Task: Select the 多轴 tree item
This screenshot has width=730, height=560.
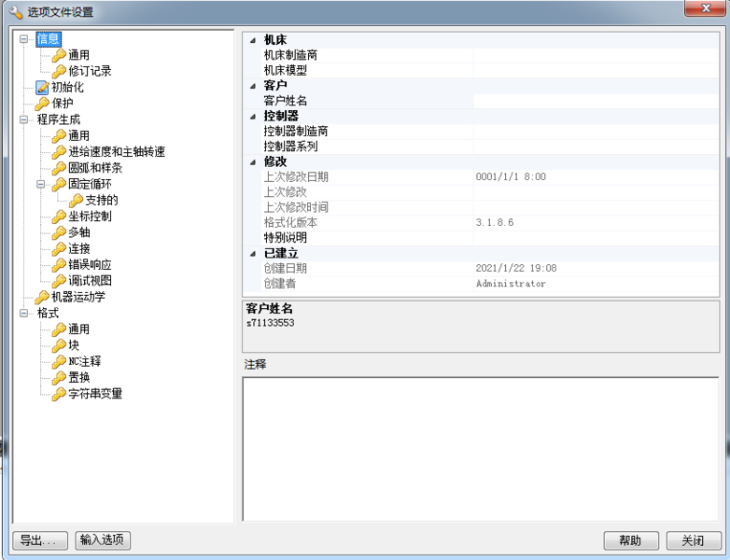Action: pyautogui.click(x=79, y=232)
